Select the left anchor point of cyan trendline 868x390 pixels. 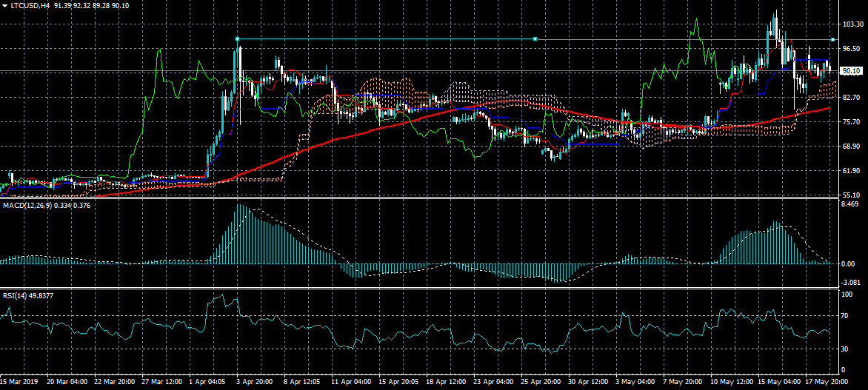237,38
